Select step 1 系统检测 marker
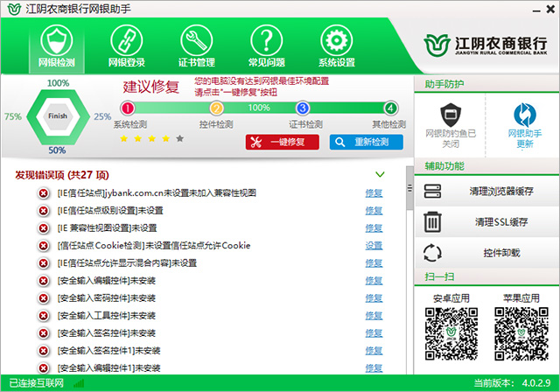The width and height of the screenshot is (560, 392). coord(128,108)
